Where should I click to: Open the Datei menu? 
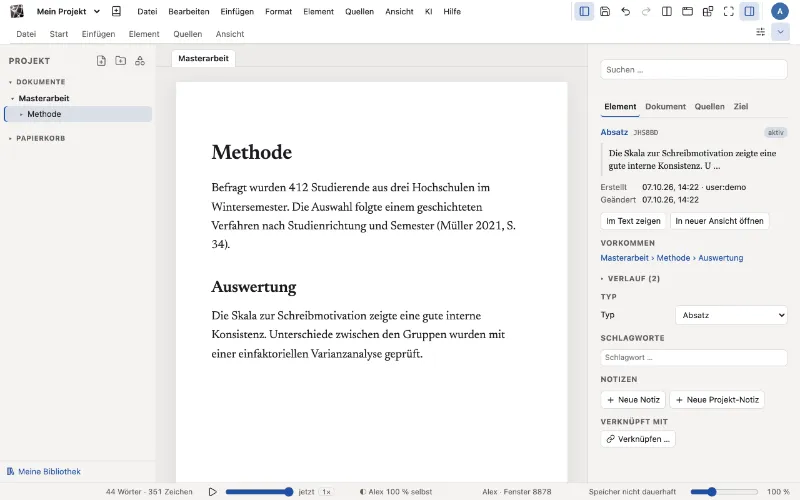pos(147,11)
